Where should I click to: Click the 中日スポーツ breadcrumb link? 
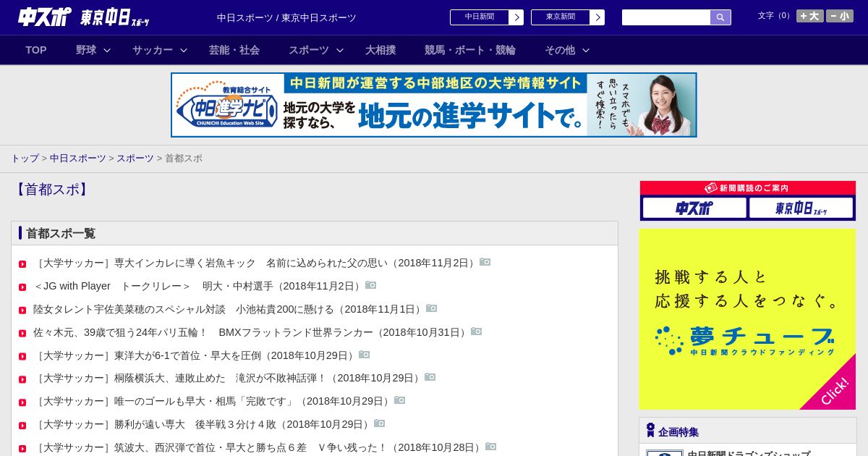point(78,158)
